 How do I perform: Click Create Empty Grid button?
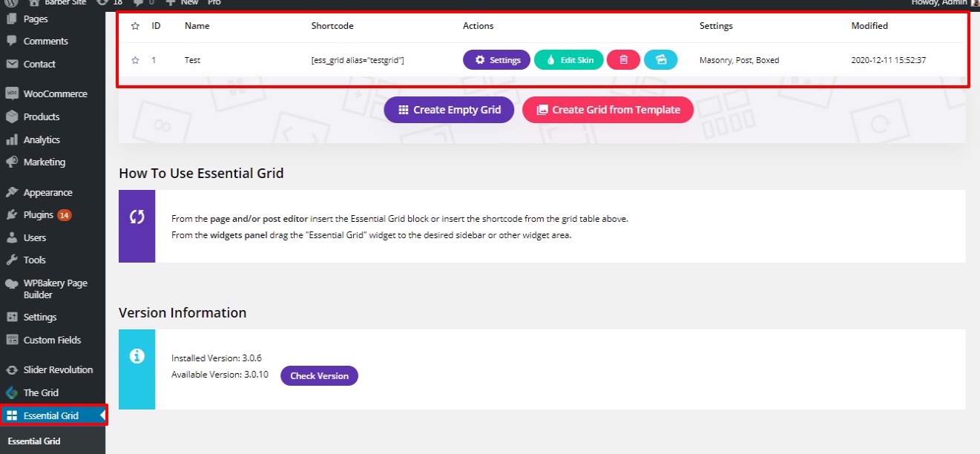coord(449,110)
